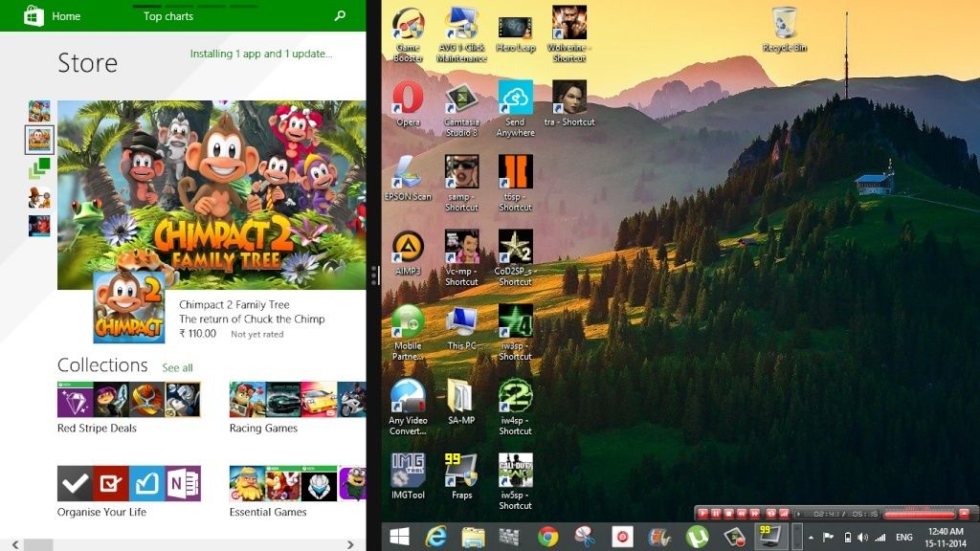
Task: Open the Windows Start button
Action: [399, 537]
